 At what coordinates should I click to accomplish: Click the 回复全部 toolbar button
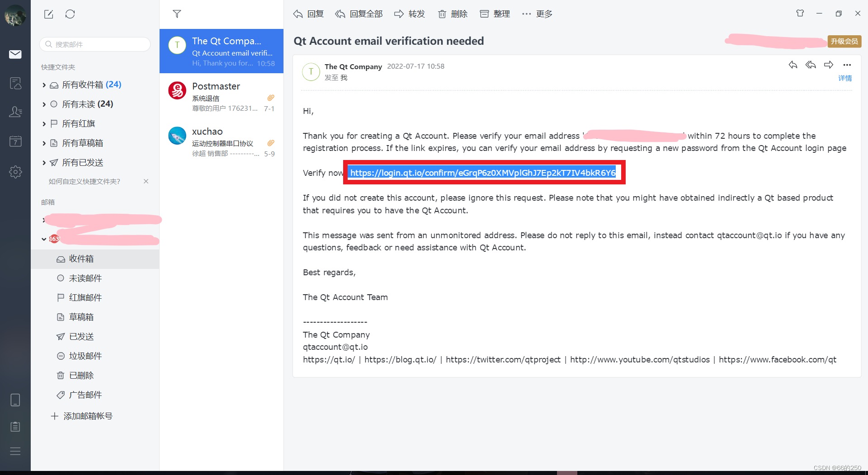coord(359,14)
